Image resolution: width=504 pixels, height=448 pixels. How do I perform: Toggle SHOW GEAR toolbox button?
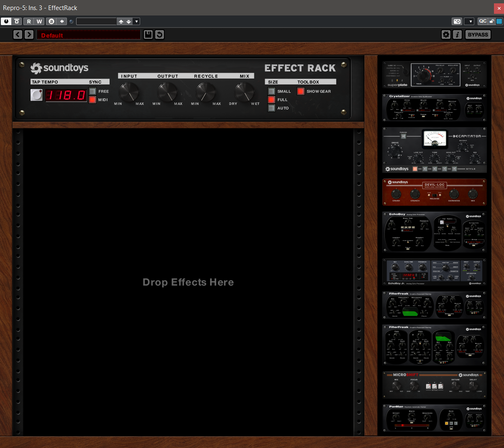[301, 91]
